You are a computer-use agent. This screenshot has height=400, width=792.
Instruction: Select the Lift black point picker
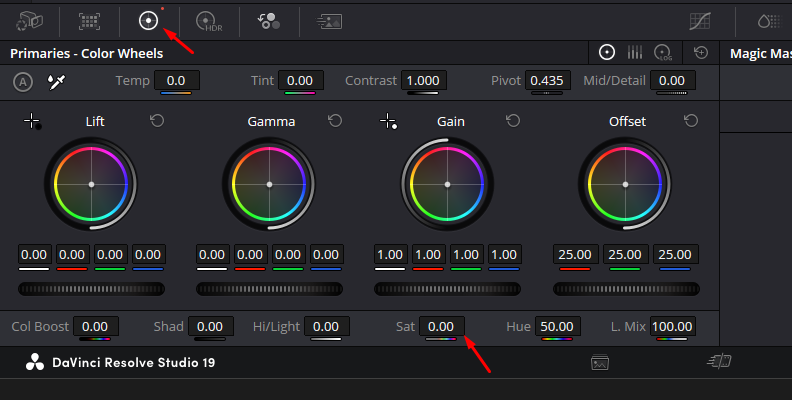tap(33, 122)
